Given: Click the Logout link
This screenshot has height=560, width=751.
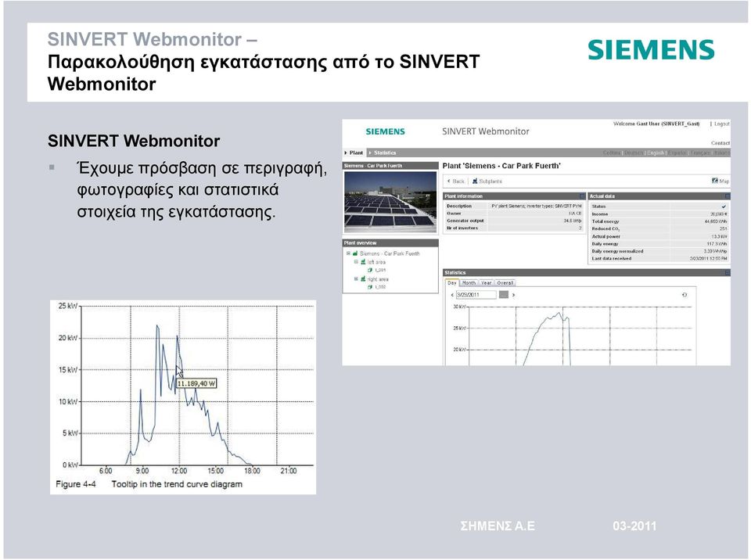Looking at the screenshot, I should (x=722, y=124).
